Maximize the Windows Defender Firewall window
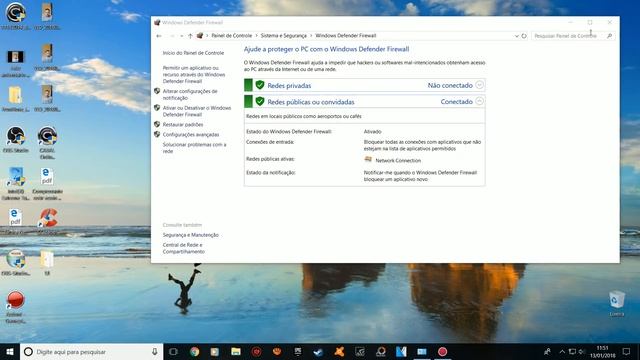 [x=590, y=22]
